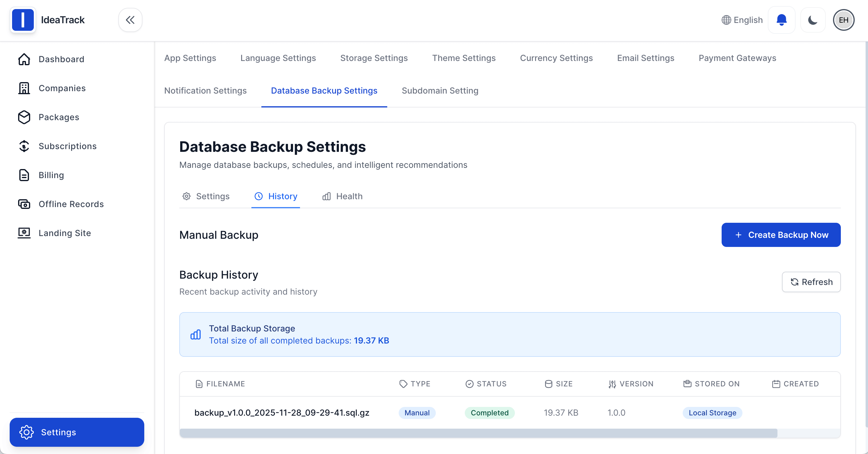The height and width of the screenshot is (454, 868).
Task: Click the Create Backup Now button
Action: tap(781, 235)
